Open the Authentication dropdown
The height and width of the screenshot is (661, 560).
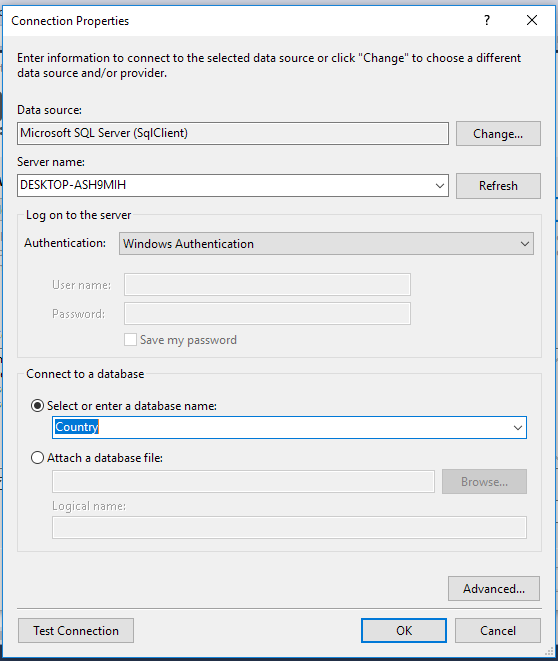[326, 244]
